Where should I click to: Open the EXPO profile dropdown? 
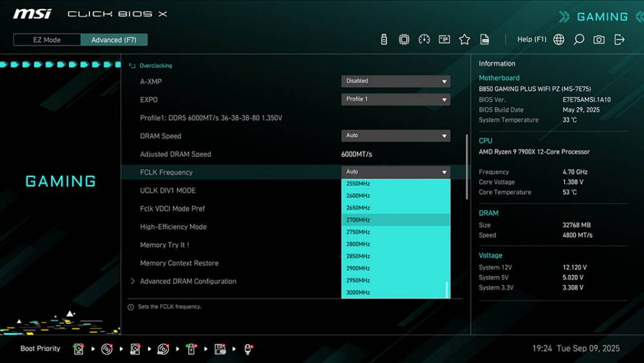(395, 99)
